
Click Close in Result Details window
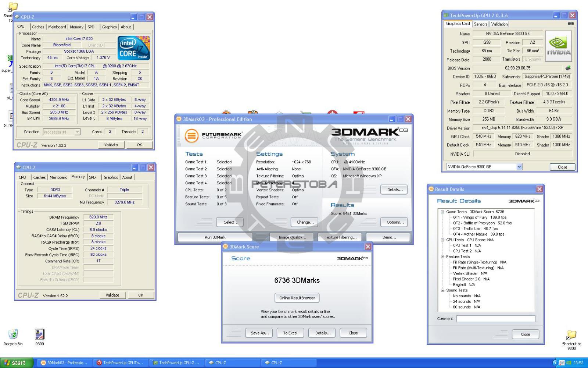point(525,335)
